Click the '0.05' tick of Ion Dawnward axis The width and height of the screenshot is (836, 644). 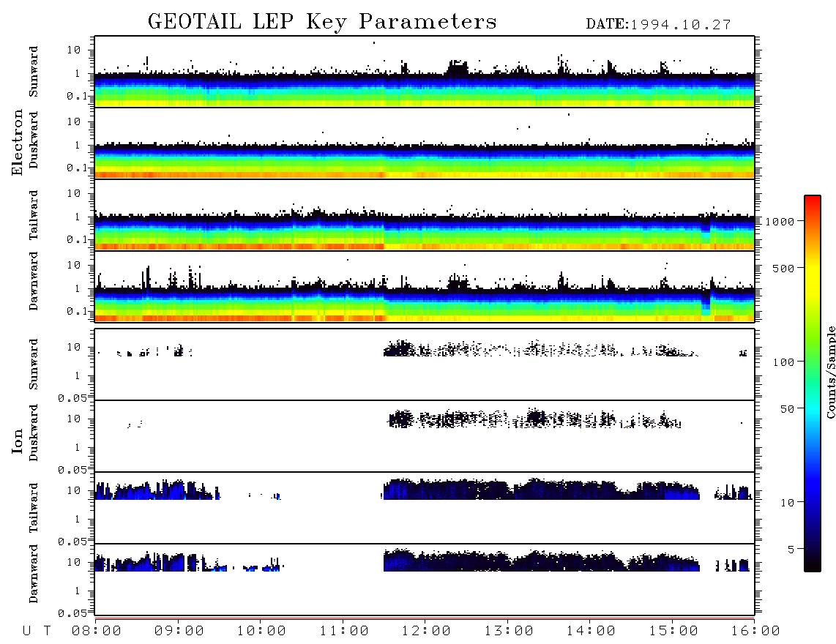pyautogui.click(x=72, y=613)
